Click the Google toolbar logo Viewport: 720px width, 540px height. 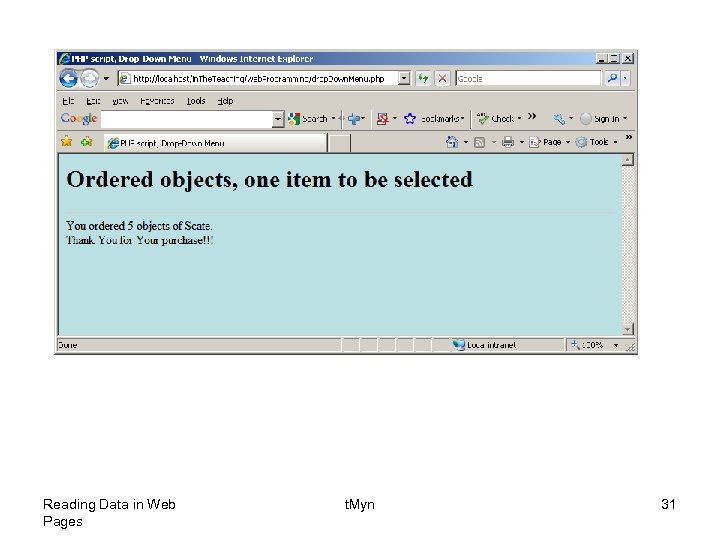pyautogui.click(x=79, y=118)
